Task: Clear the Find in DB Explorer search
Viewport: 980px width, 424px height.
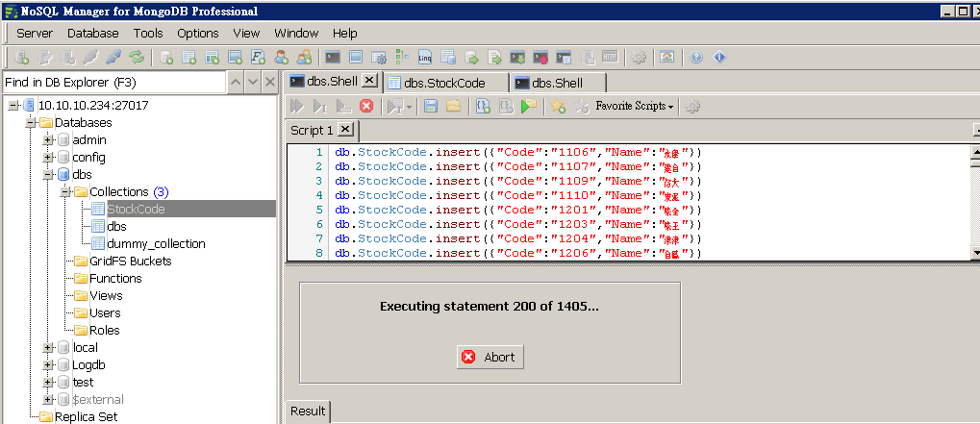Action: tap(269, 82)
